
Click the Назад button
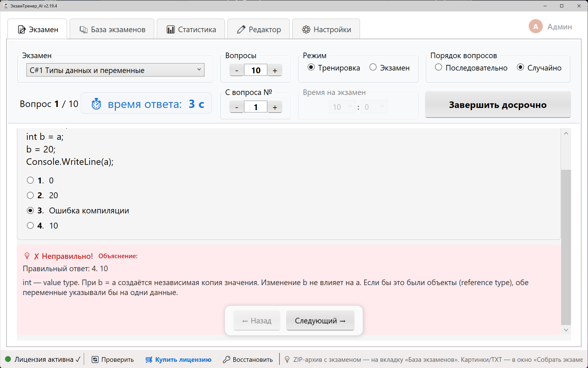[257, 321]
